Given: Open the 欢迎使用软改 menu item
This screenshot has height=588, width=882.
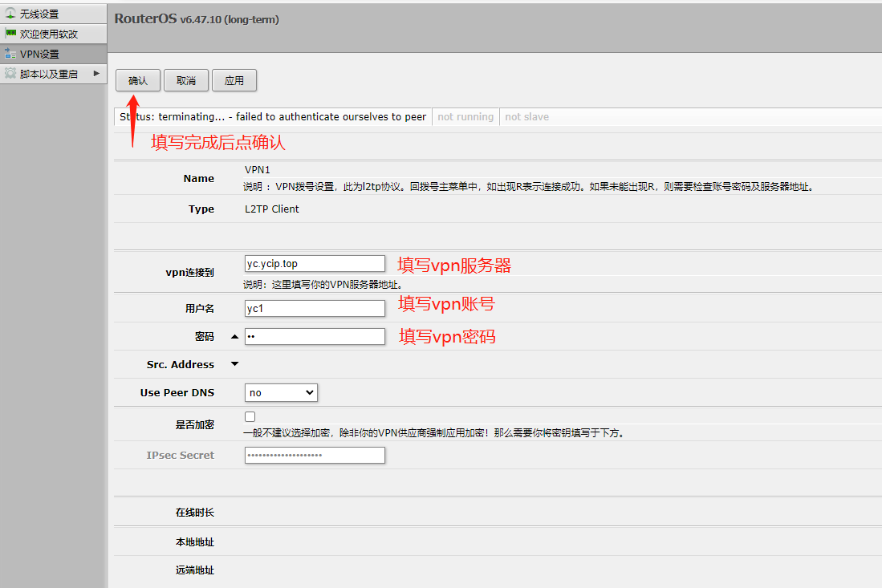Looking at the screenshot, I should 49,34.
